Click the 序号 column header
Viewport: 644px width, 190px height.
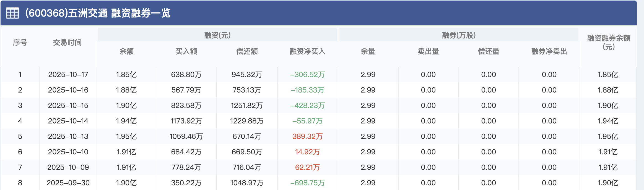tap(20, 43)
